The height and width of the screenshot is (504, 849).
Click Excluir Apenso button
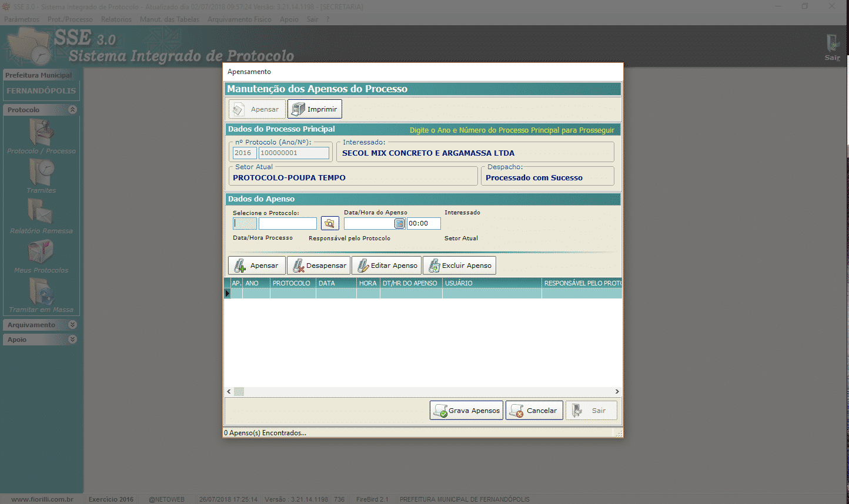[459, 266]
